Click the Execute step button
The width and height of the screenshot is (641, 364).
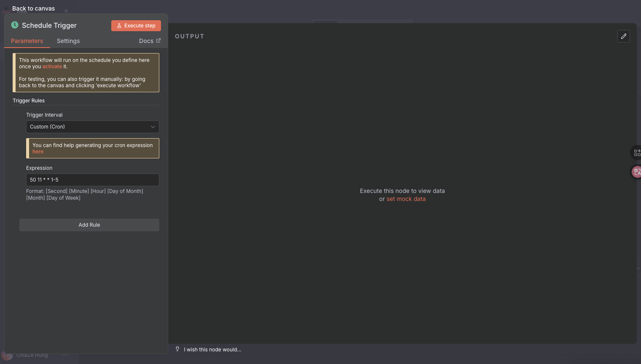136,26
